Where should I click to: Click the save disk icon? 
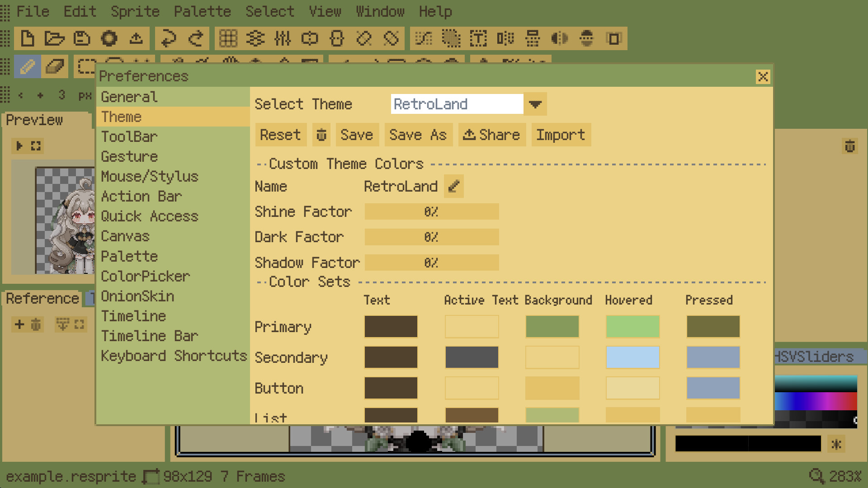coord(82,38)
